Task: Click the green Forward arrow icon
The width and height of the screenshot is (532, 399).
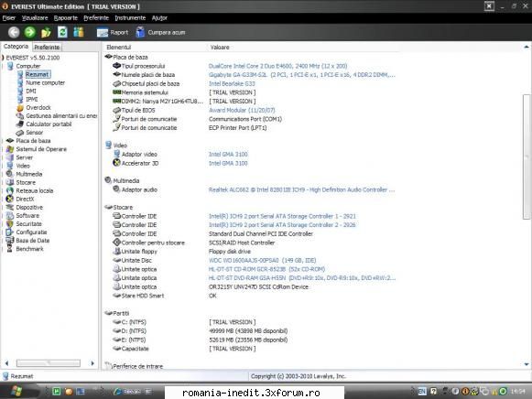Action: click(30, 32)
